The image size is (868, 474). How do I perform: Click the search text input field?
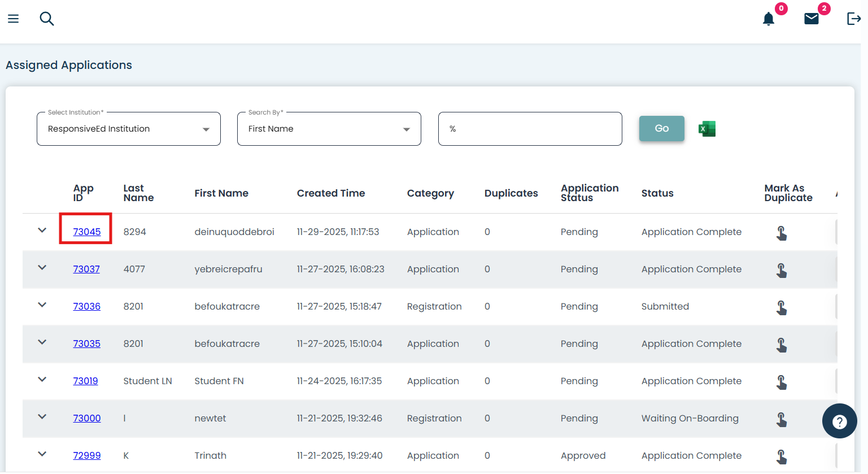click(x=530, y=129)
